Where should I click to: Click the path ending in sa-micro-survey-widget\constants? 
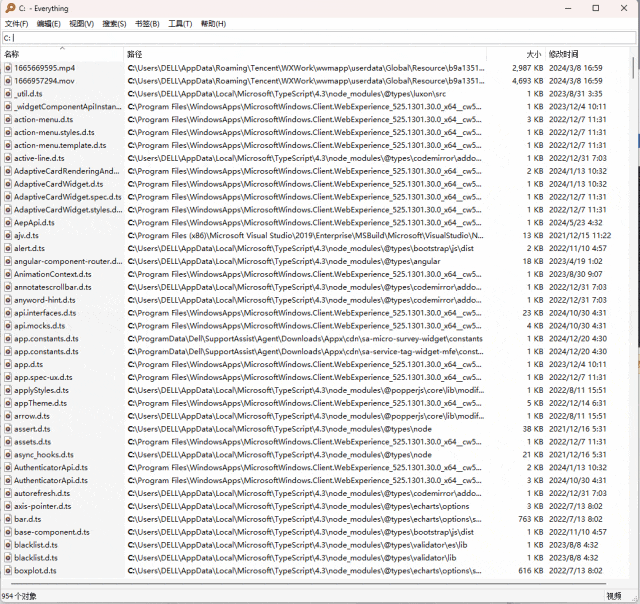(305, 339)
